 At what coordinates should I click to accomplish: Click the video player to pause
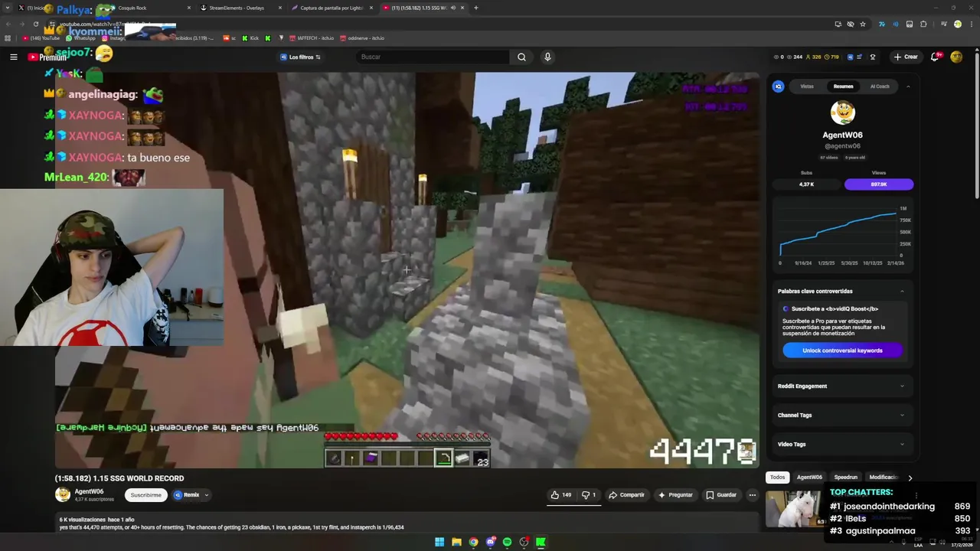pos(407,269)
